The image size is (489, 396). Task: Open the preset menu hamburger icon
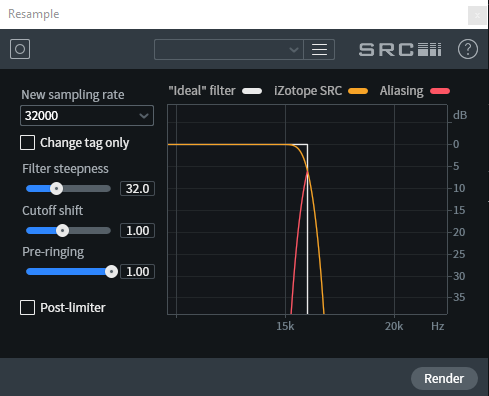coord(319,50)
